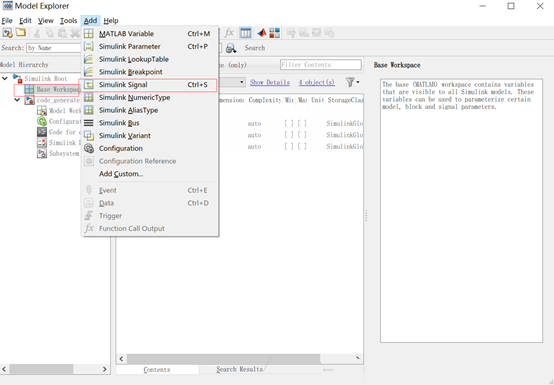Click the green Configuration gears icon
The height and width of the screenshot is (385, 554).
(x=42, y=121)
